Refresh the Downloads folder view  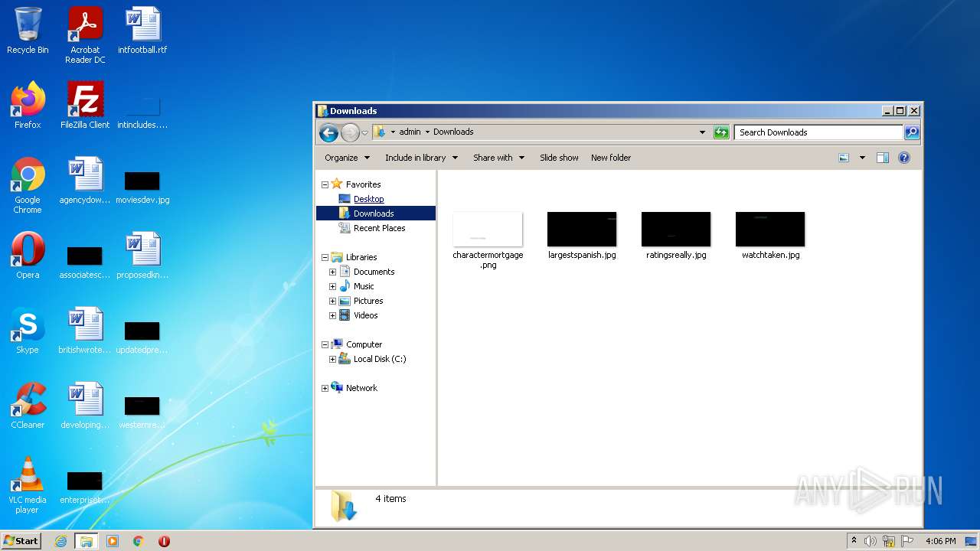[x=721, y=132]
